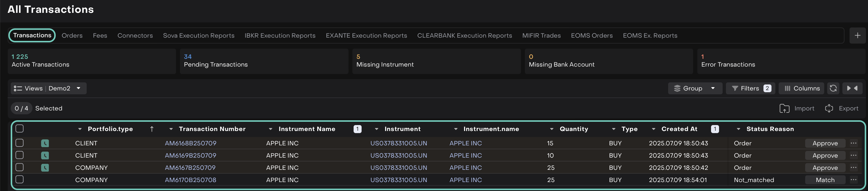Viewport: 868px width, 191px height.
Task: Click the refresh table icon
Action: point(833,88)
